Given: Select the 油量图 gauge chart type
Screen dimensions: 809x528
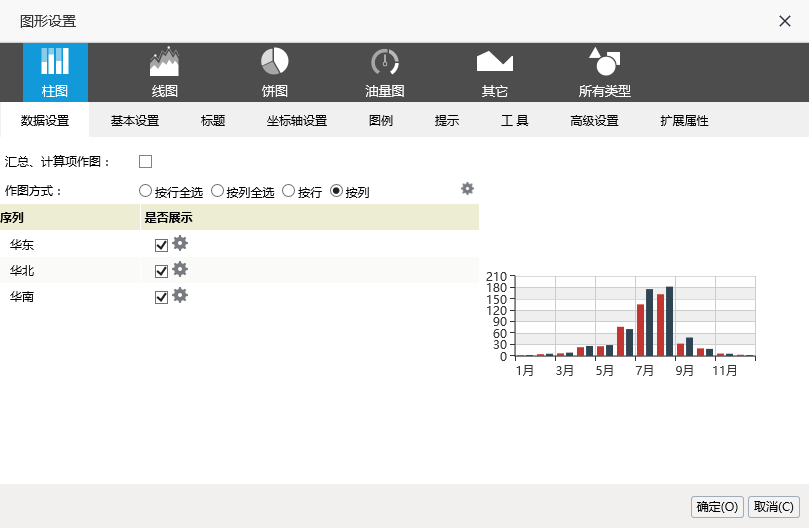Looking at the screenshot, I should (x=384, y=72).
